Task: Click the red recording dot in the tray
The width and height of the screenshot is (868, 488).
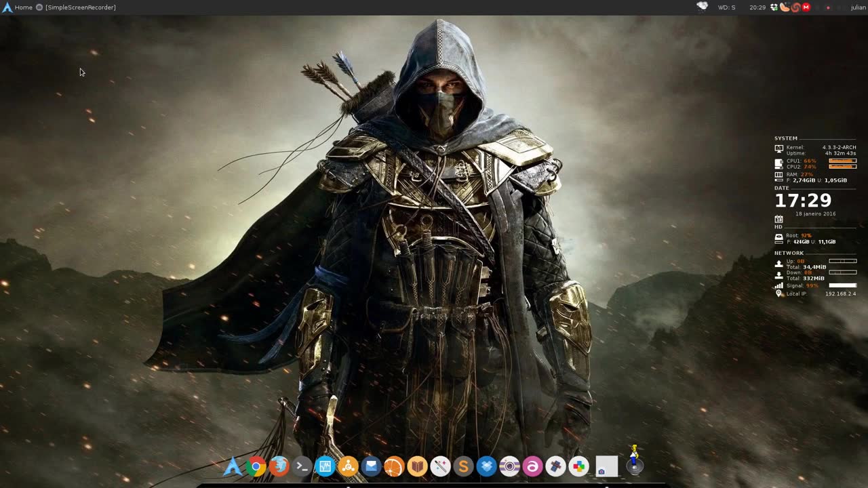Action: (x=827, y=8)
